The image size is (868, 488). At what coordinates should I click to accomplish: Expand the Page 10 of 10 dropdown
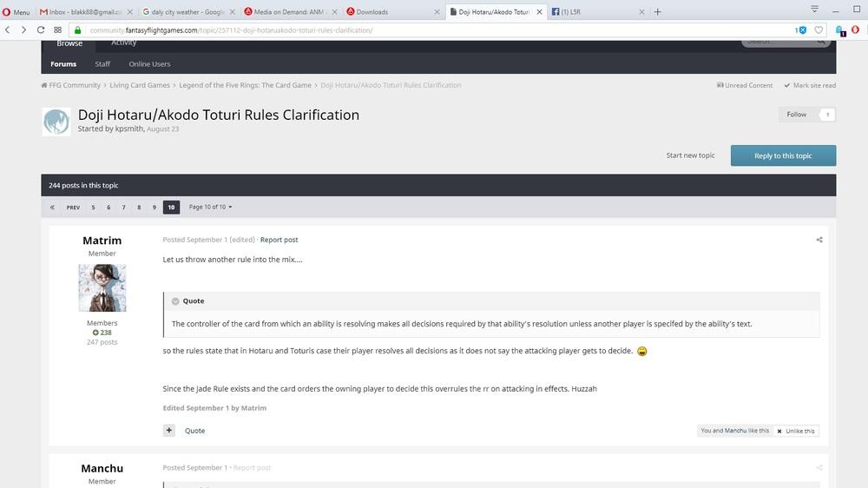[x=211, y=208]
